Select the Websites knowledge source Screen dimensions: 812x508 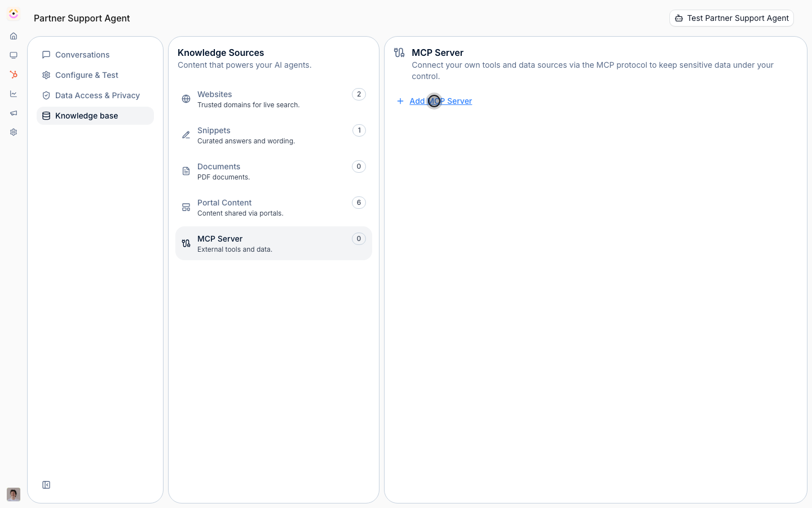tap(273, 99)
